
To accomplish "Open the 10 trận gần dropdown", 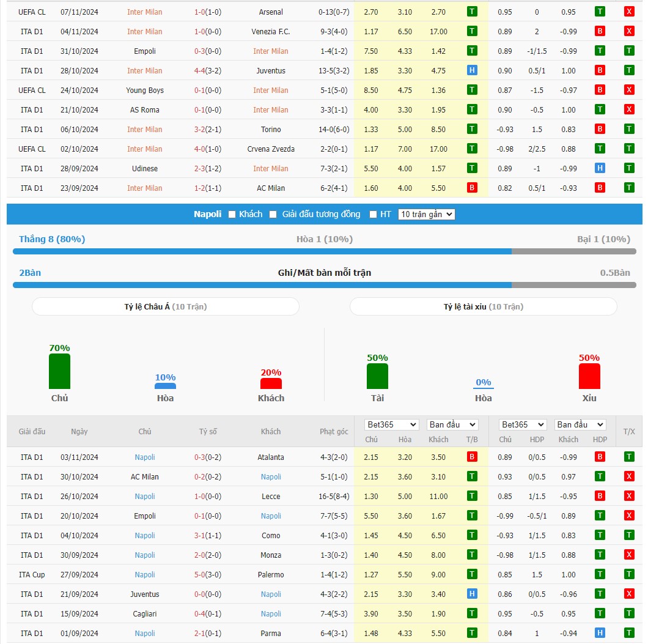I will click(x=426, y=214).
